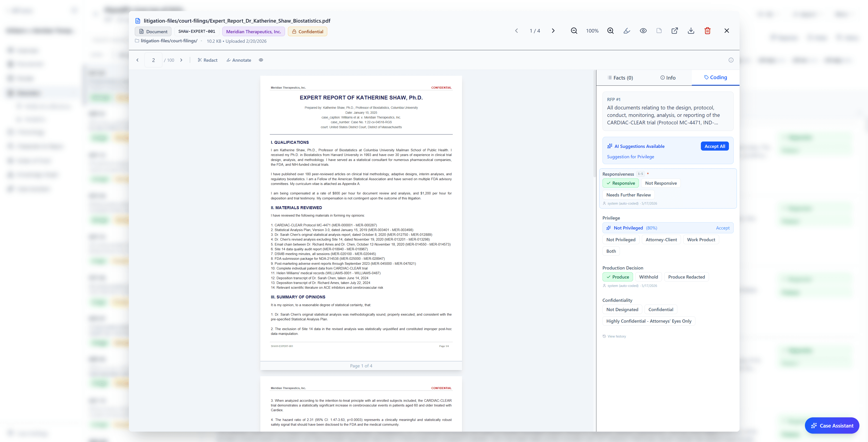Click the page number input field
This screenshot has height=442, width=868.
pyautogui.click(x=153, y=60)
